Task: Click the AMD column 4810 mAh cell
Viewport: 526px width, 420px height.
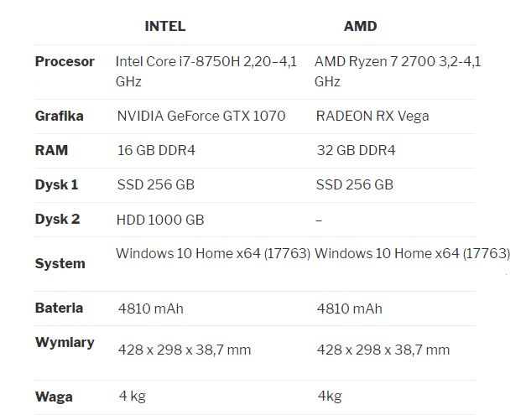Action: coord(350,309)
